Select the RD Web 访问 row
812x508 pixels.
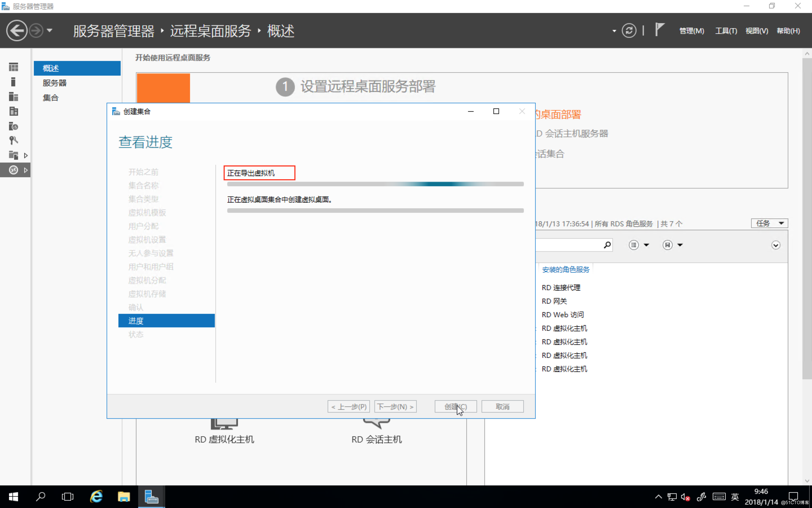pos(562,314)
